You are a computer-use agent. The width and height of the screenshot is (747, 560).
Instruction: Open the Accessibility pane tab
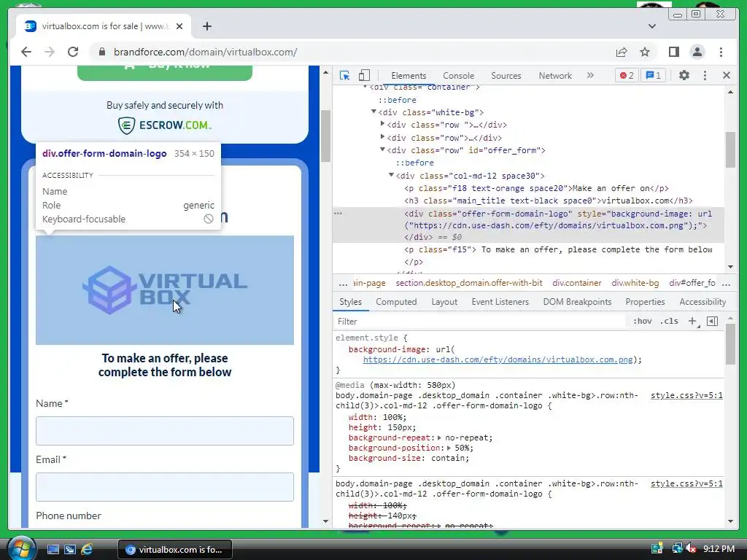[x=703, y=302]
